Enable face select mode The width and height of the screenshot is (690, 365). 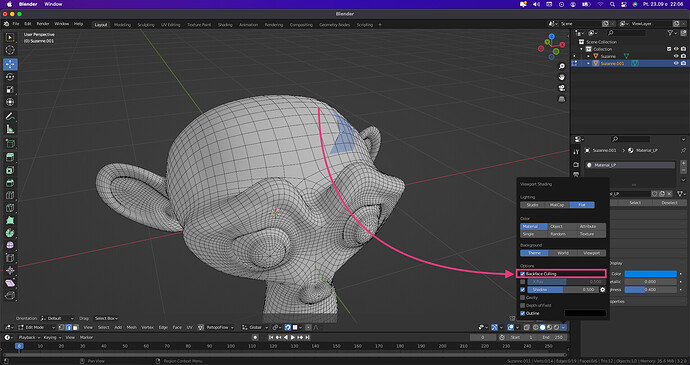[x=75, y=328]
